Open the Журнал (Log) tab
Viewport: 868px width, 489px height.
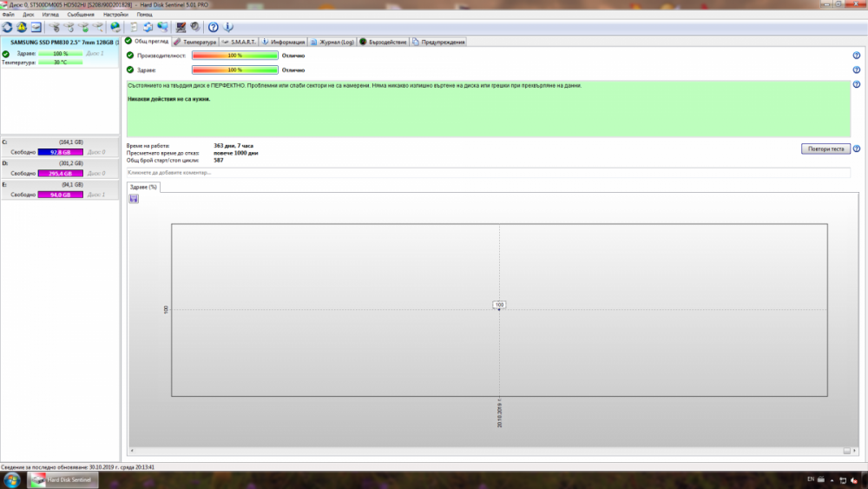(x=332, y=42)
